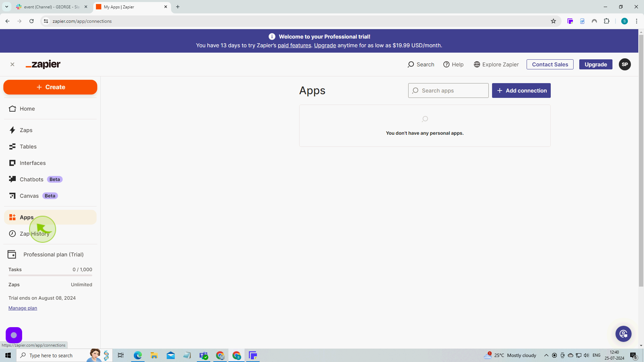Screen dimensions: 644x362
Task: Click the orange Create button
Action: point(50,87)
